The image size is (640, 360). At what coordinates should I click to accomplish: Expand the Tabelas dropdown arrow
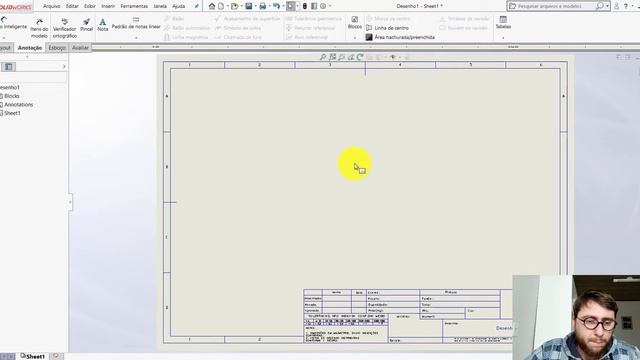(503, 38)
